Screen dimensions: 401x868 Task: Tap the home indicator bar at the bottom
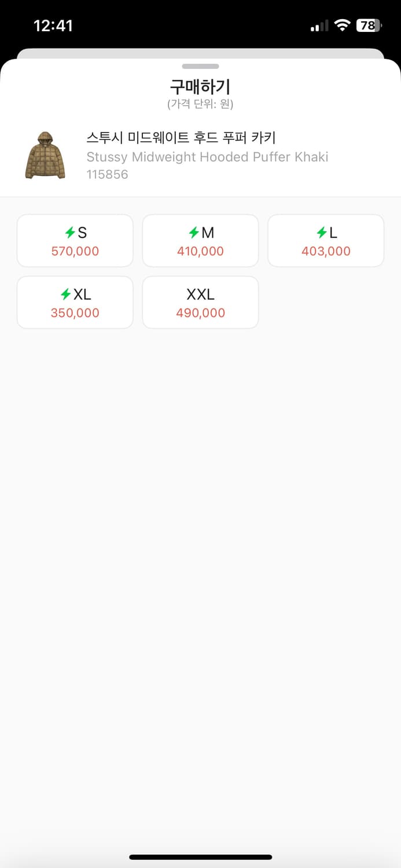click(200, 857)
